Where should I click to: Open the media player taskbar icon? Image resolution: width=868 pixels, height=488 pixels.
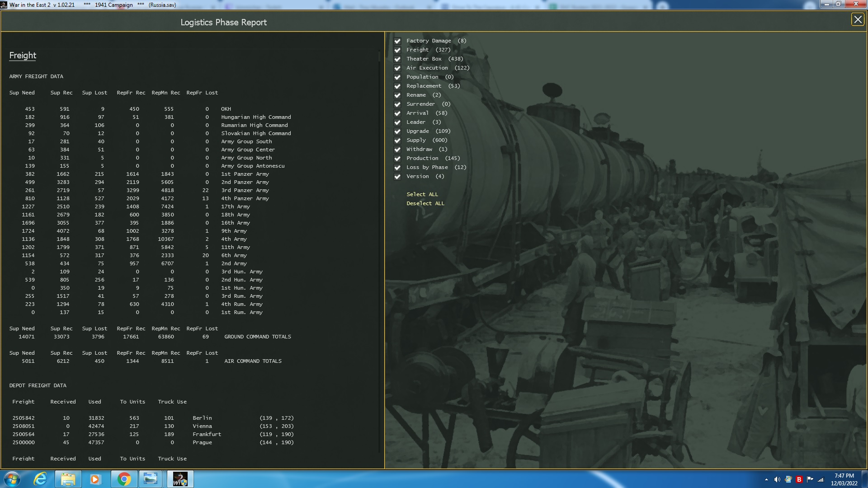click(95, 479)
